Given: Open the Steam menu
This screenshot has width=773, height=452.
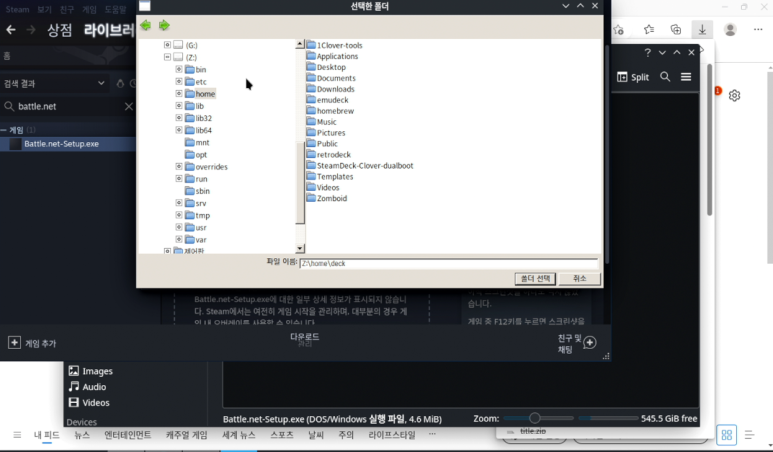Looking at the screenshot, I should tap(17, 9).
